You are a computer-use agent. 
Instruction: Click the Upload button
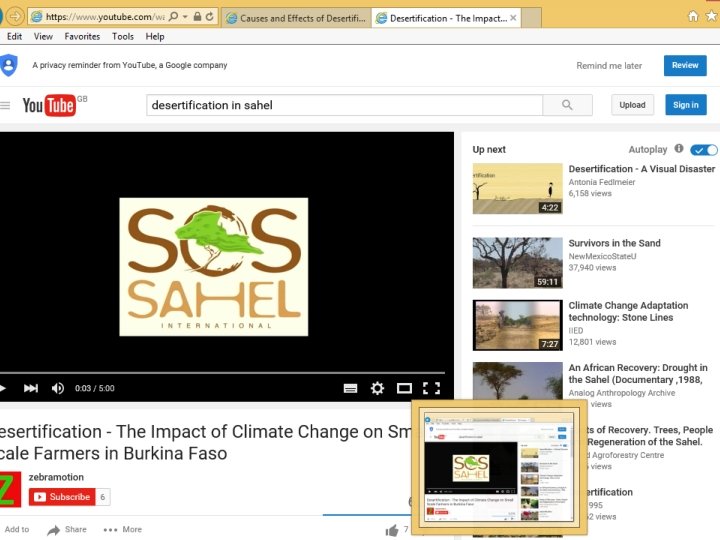coord(632,105)
